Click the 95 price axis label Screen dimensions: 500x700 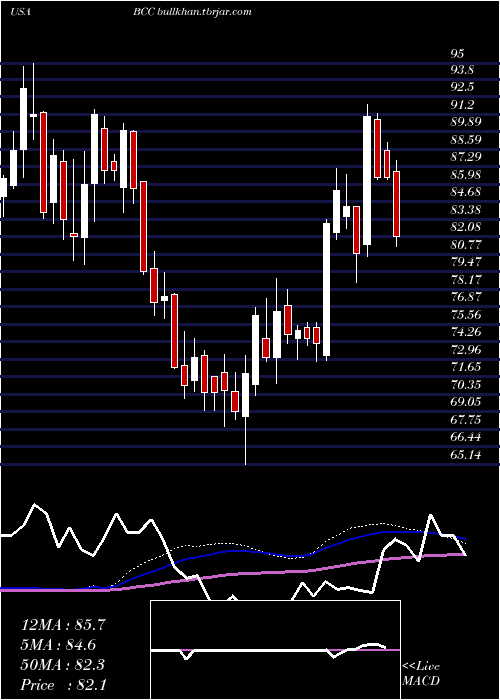pyautogui.click(x=458, y=54)
